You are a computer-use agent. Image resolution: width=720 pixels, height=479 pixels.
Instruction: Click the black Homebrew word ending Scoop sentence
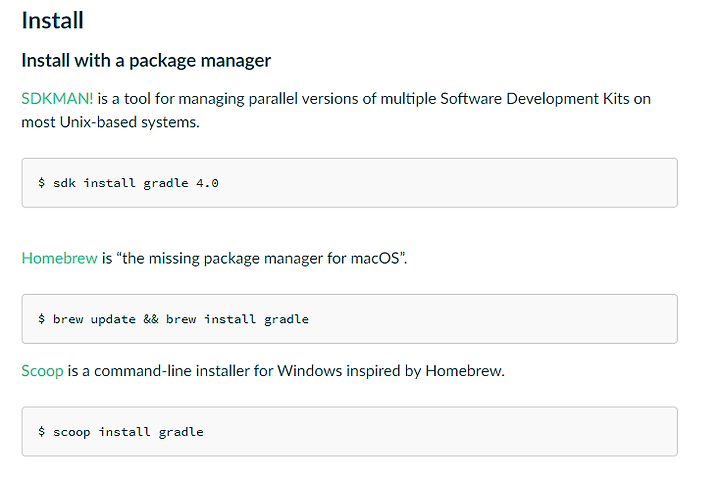pos(465,371)
